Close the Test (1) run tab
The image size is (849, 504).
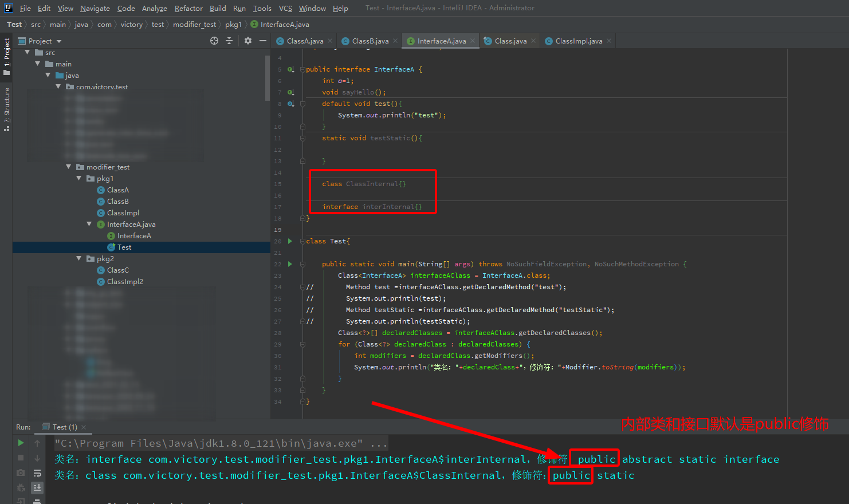(x=84, y=427)
